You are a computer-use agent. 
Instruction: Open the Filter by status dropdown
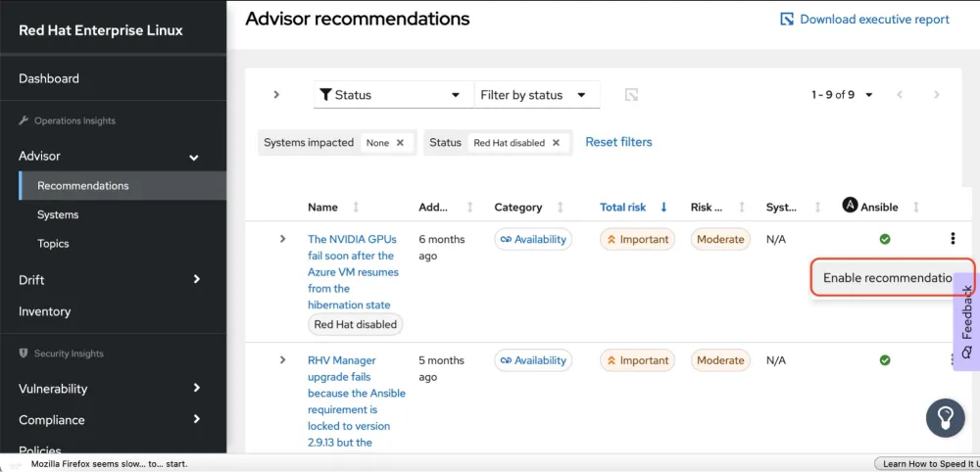[x=537, y=95]
